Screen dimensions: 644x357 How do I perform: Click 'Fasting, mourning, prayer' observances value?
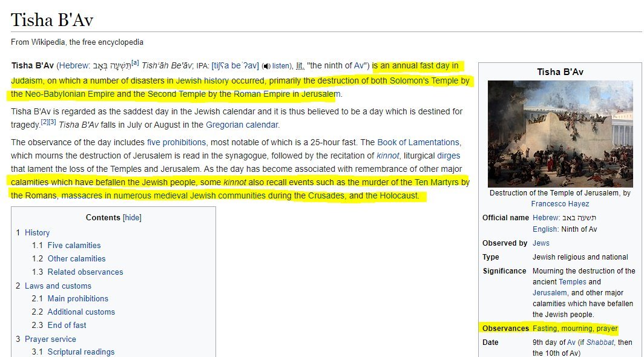575,329
